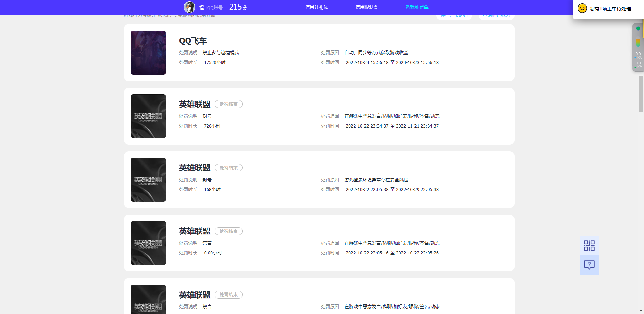Open the 英雄联盟 cover on the 168小时 card
Screen dimensions: 644x314
point(148,180)
